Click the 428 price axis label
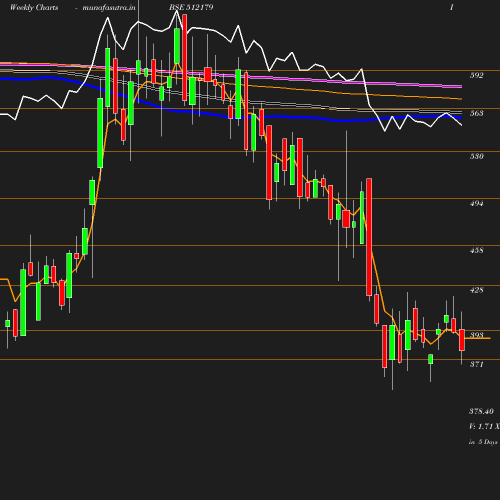Image resolution: width=500 pixels, height=500 pixels. tap(477, 290)
